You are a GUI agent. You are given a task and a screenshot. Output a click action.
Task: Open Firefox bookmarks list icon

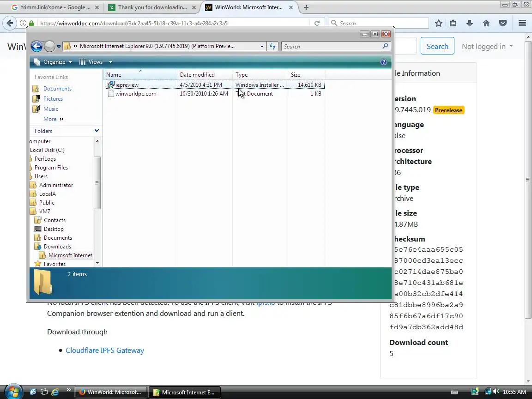click(x=453, y=23)
